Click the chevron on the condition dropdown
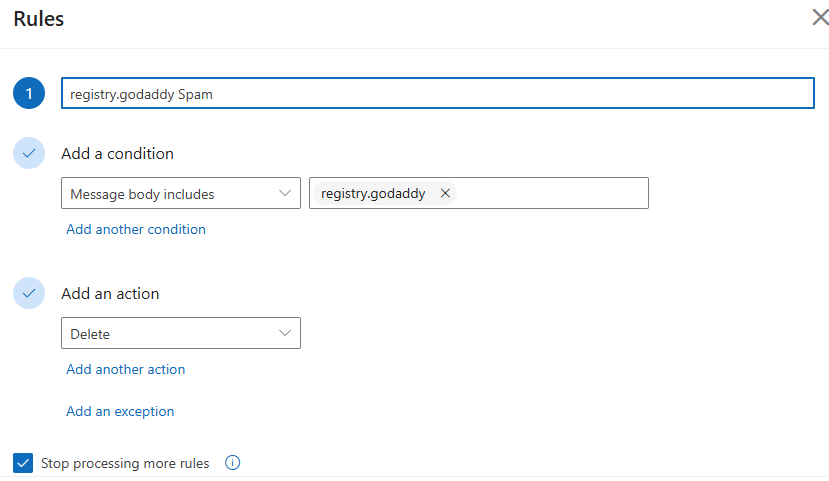Screen dimensions: 829x481 pos(285,193)
